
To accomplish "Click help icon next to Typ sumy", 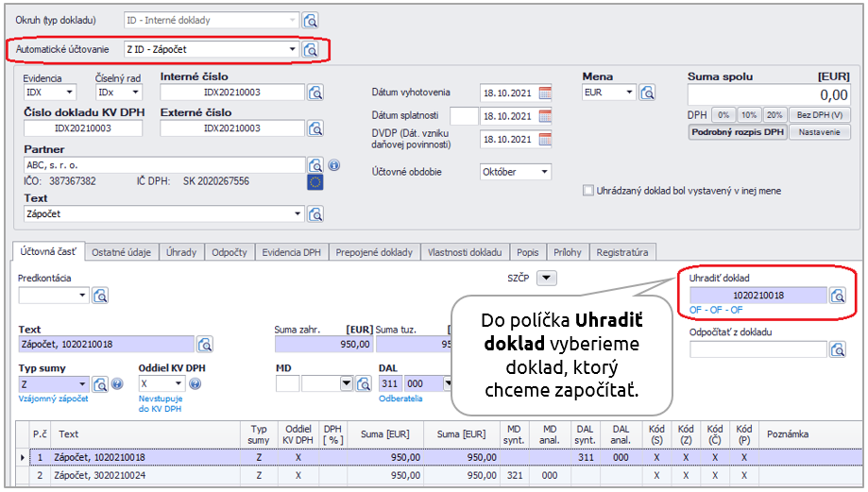I will tap(117, 384).
